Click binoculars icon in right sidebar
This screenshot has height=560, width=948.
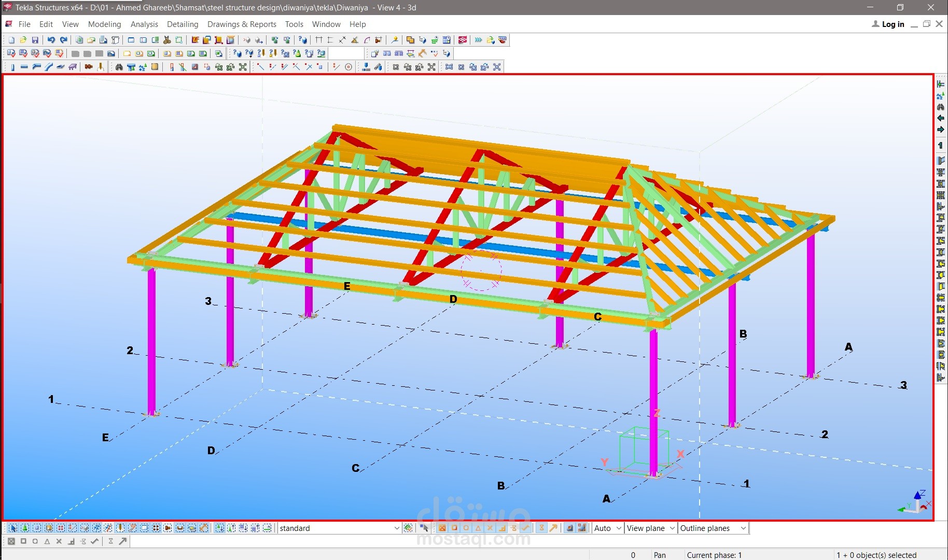pyautogui.click(x=941, y=107)
